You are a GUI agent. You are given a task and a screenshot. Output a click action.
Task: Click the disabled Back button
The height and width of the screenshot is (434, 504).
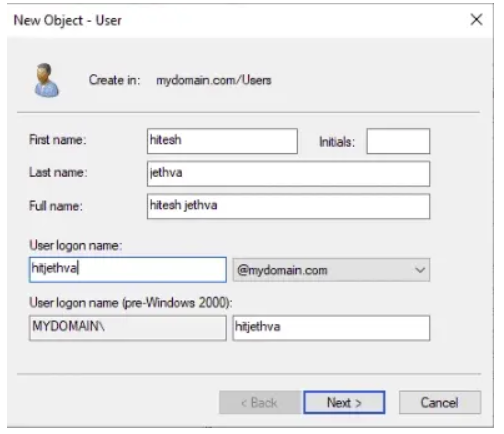point(260,403)
